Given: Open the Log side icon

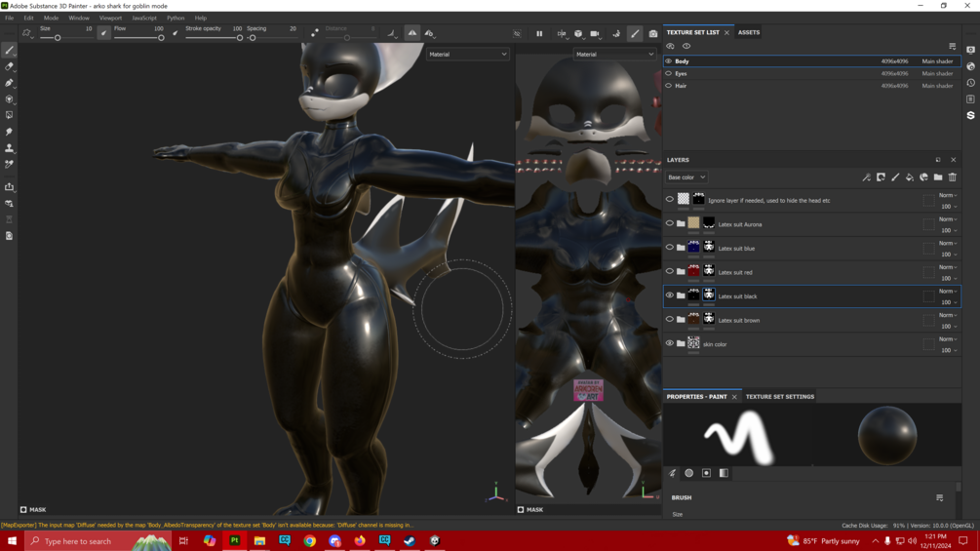Looking at the screenshot, I should pos(970,98).
